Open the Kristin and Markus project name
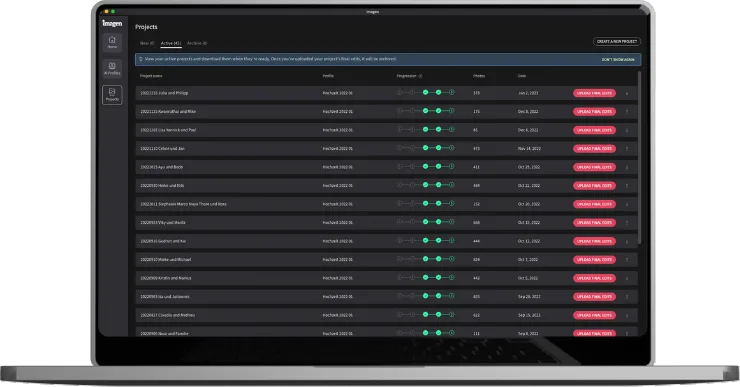This screenshot has height=387, width=740. tap(166, 278)
